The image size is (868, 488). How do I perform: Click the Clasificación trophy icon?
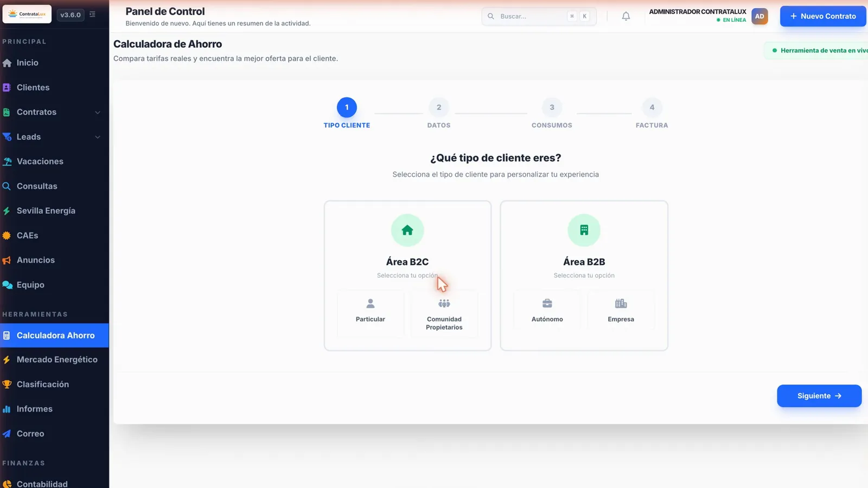pos(7,384)
